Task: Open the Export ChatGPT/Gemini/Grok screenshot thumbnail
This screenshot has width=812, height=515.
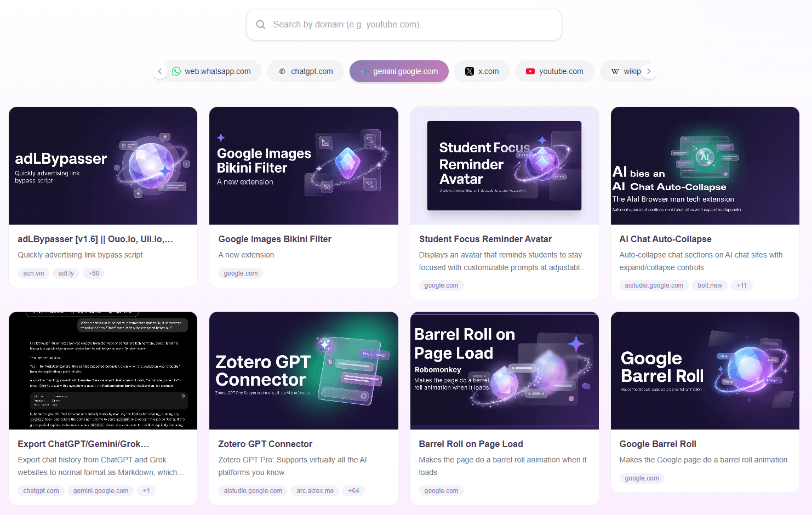Action: point(103,370)
